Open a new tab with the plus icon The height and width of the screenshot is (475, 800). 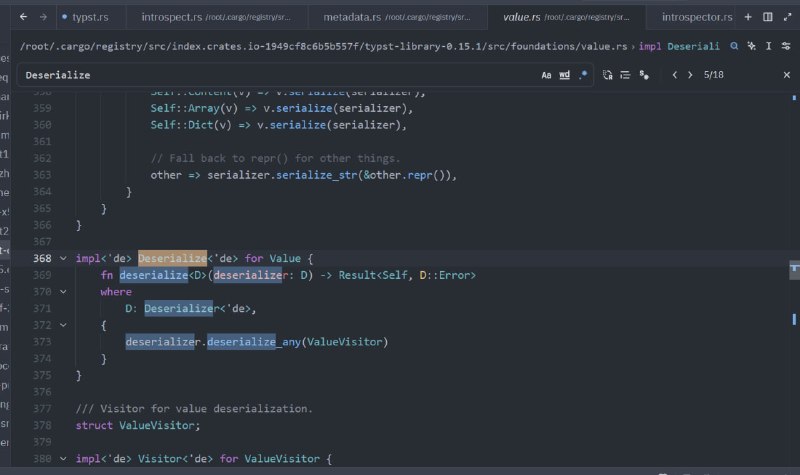(748, 17)
